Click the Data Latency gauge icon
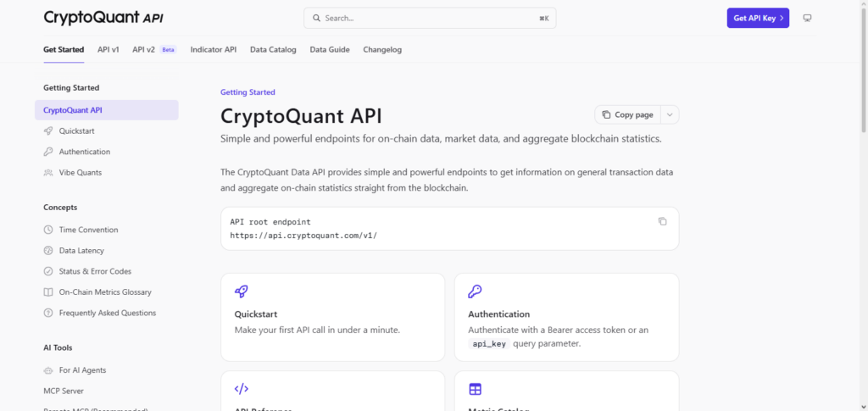This screenshot has width=868, height=411. coord(48,251)
